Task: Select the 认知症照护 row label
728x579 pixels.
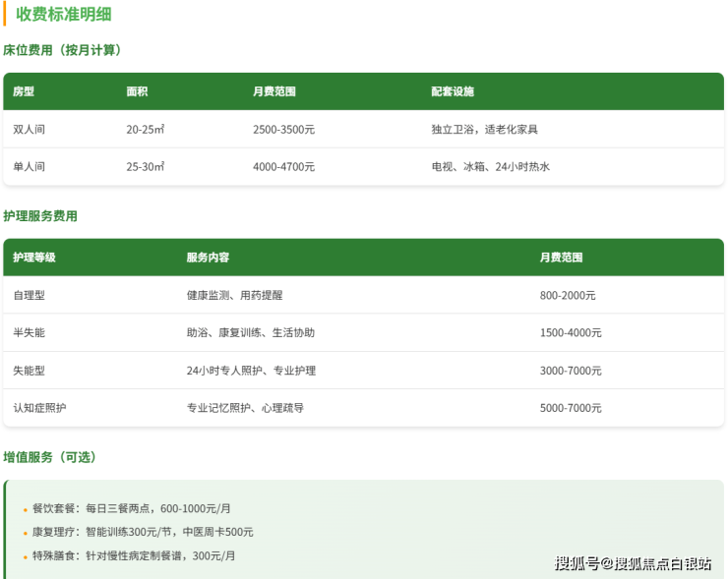Action: click(39, 408)
